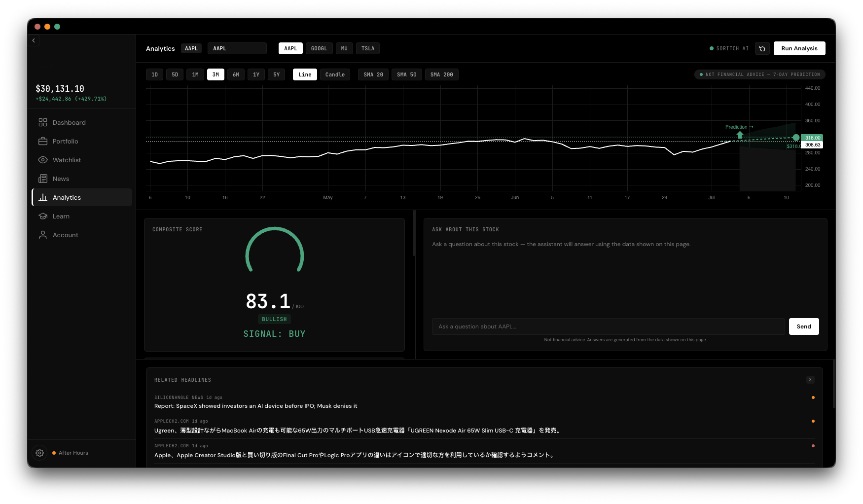Focus the Ask a question about AAPL field

point(608,326)
